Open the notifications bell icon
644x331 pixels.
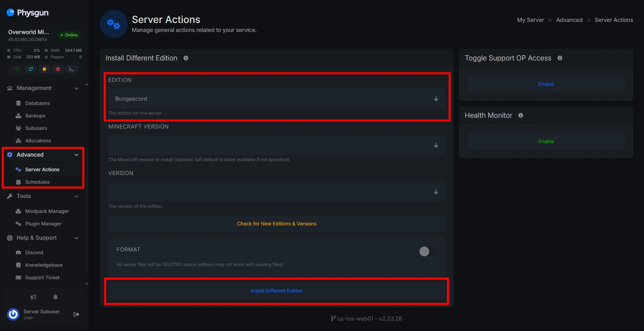tap(56, 297)
